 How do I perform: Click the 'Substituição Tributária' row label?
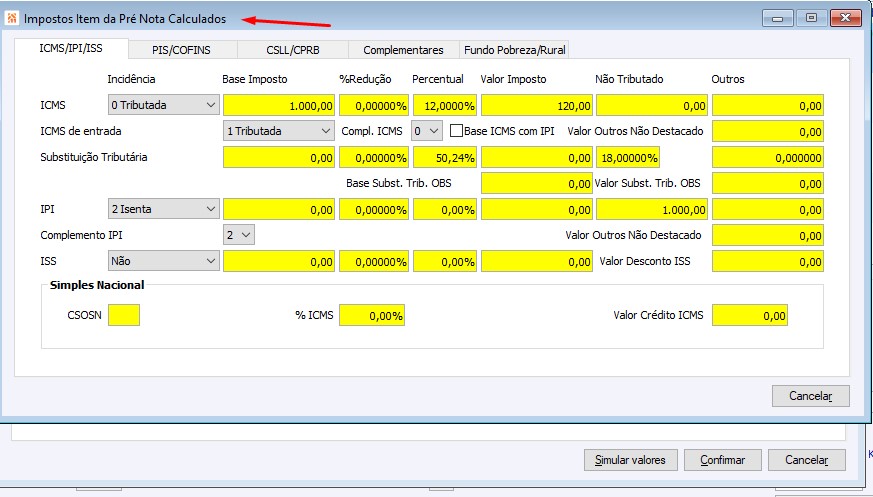(94, 157)
